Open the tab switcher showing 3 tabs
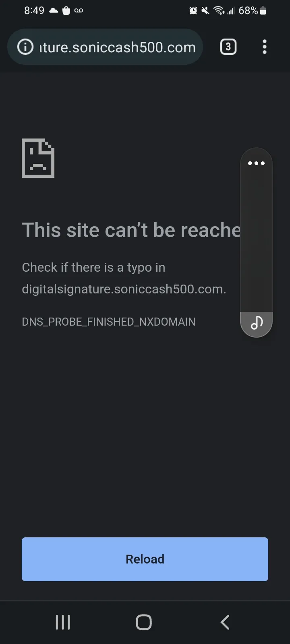290x644 pixels. [228, 47]
